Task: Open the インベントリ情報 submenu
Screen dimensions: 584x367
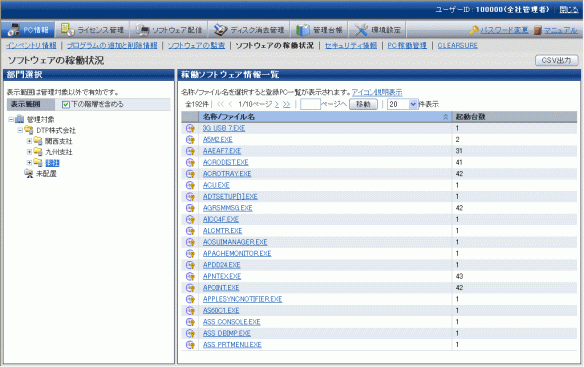Action: [31, 45]
